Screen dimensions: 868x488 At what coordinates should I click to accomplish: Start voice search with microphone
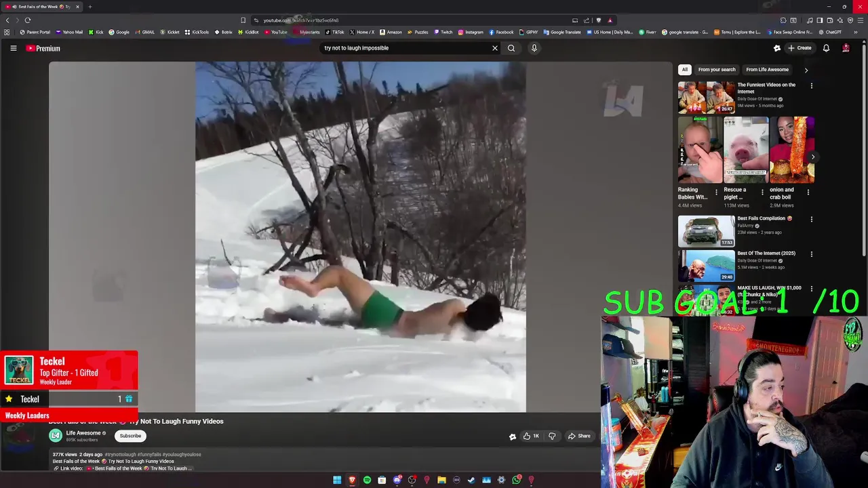tap(534, 48)
